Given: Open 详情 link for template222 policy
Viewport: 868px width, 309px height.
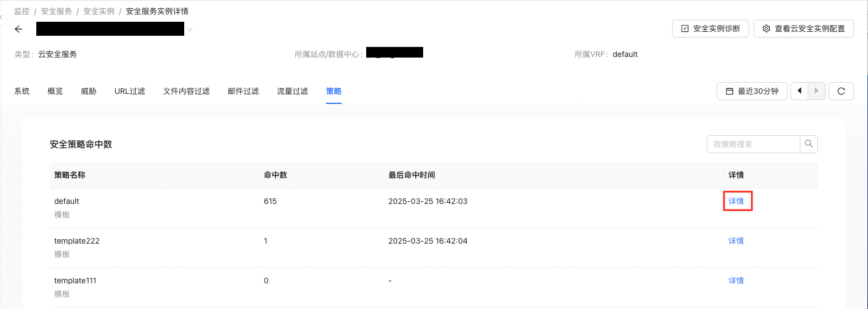Looking at the screenshot, I should [x=736, y=241].
